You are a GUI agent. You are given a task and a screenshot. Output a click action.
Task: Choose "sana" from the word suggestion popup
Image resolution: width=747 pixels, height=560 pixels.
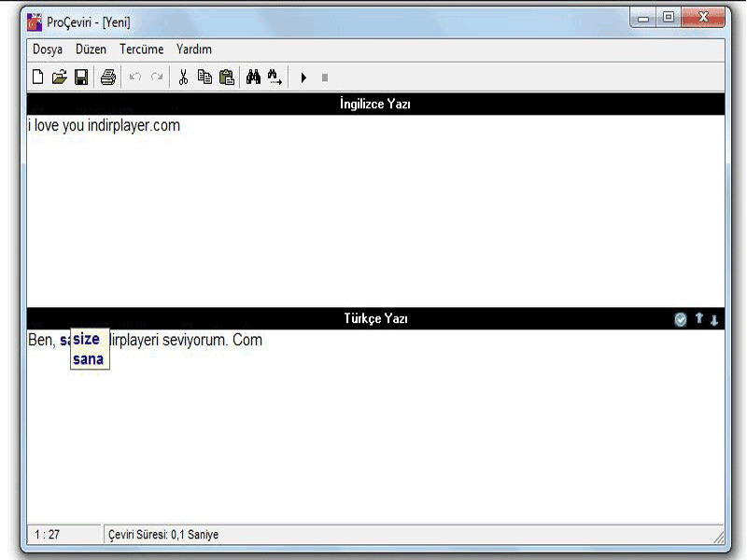click(88, 359)
